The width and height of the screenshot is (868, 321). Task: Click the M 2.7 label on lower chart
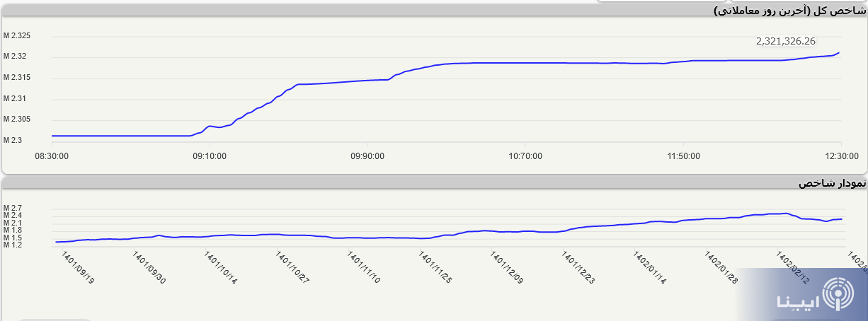click(13, 208)
